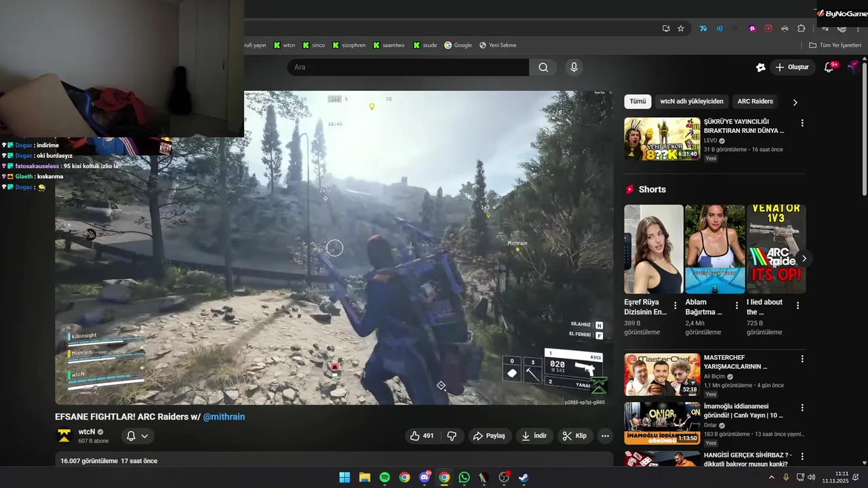Image resolution: width=868 pixels, height=488 pixels.
Task: Open the sinco bookmark
Action: click(x=314, y=45)
